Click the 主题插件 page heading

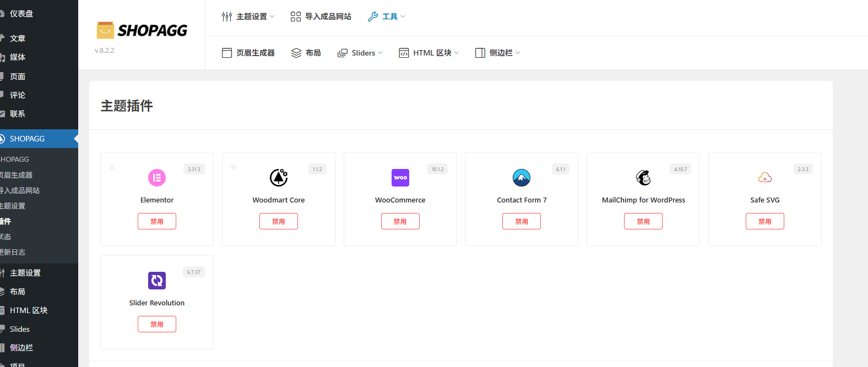127,106
